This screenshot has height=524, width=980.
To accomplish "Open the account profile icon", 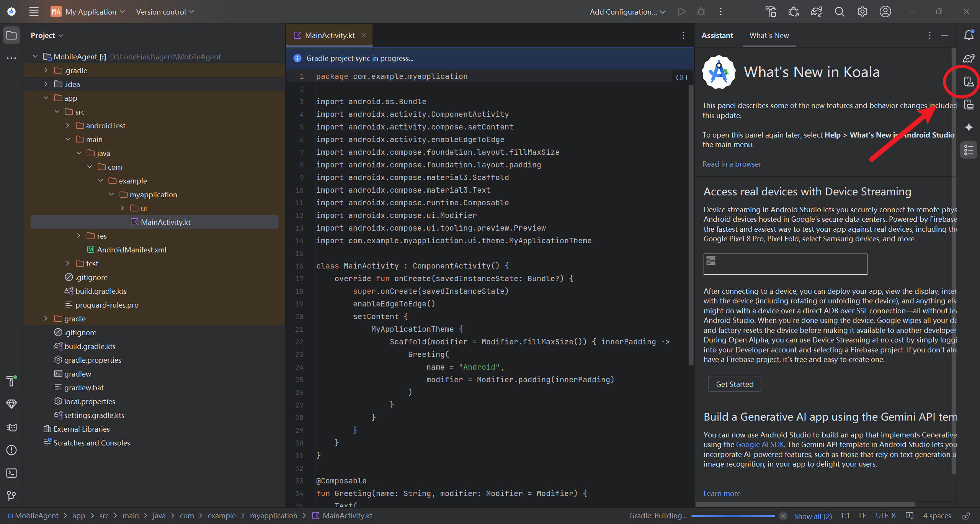I will pyautogui.click(x=885, y=11).
